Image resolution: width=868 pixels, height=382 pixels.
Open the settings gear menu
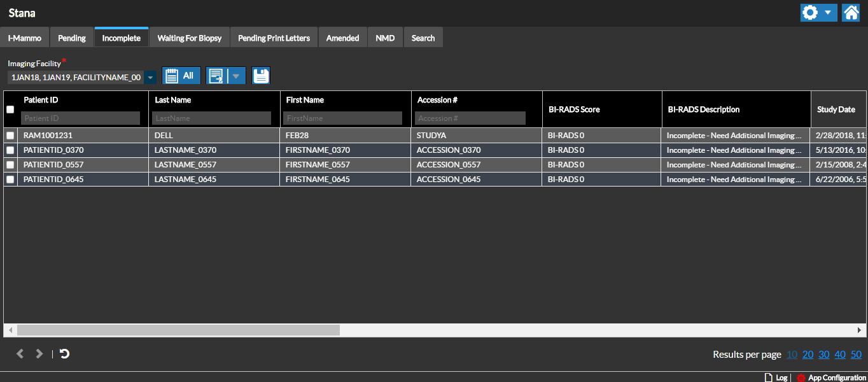(810, 13)
